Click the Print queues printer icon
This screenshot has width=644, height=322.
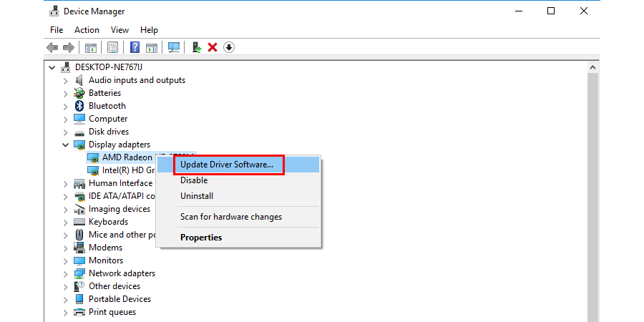[x=79, y=312]
